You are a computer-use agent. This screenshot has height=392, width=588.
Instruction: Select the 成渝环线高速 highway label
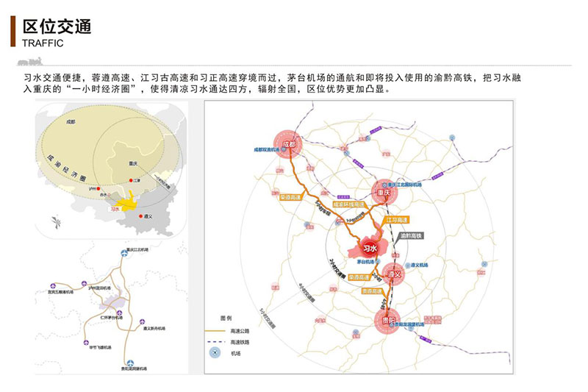tap(349, 204)
